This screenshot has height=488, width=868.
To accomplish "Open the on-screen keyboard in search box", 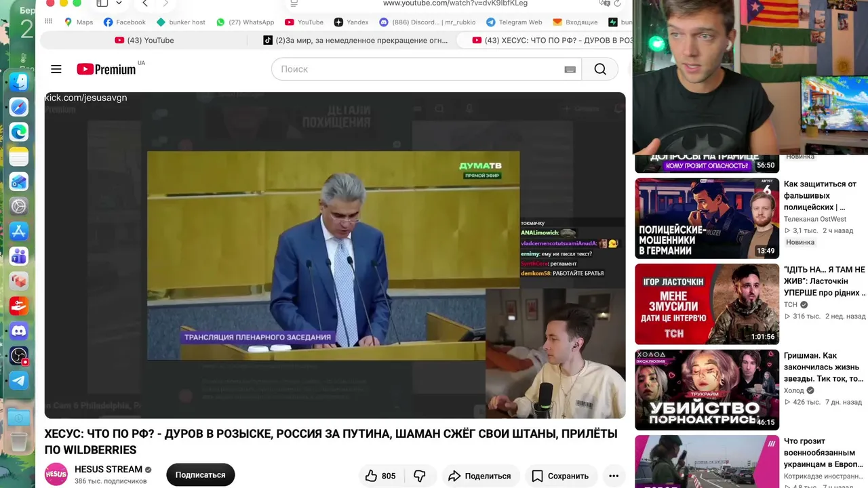I will [x=570, y=69].
